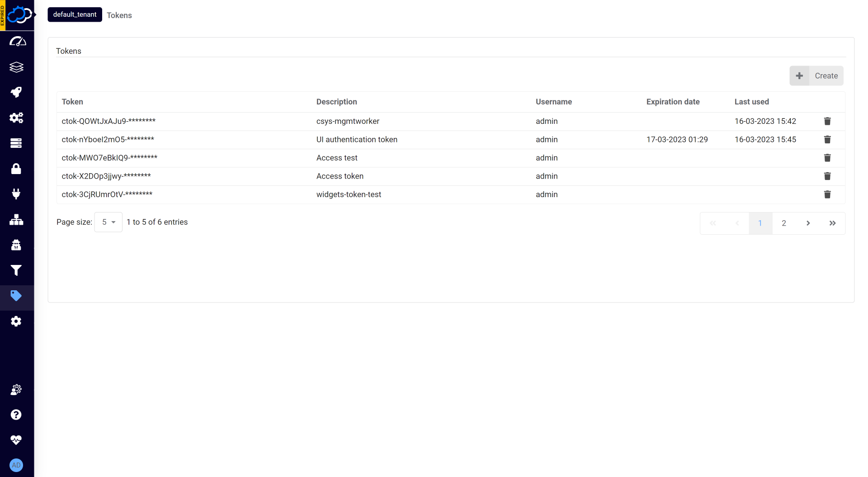This screenshot has width=868, height=477.
Task: Open the user management gear icon
Action: [x=16, y=390]
